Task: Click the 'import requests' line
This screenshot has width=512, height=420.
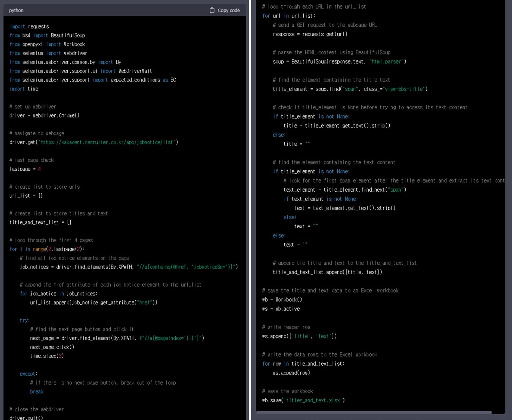Action: pyautogui.click(x=29, y=27)
